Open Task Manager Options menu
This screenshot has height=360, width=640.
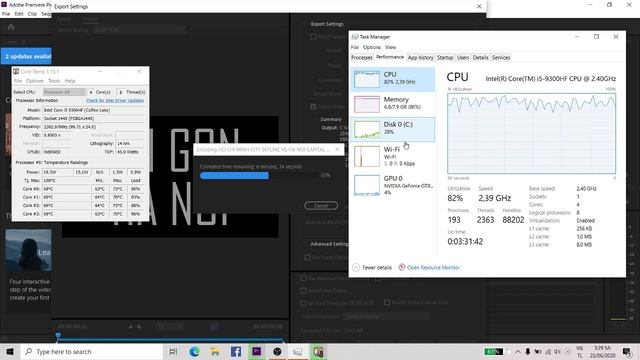tap(372, 47)
